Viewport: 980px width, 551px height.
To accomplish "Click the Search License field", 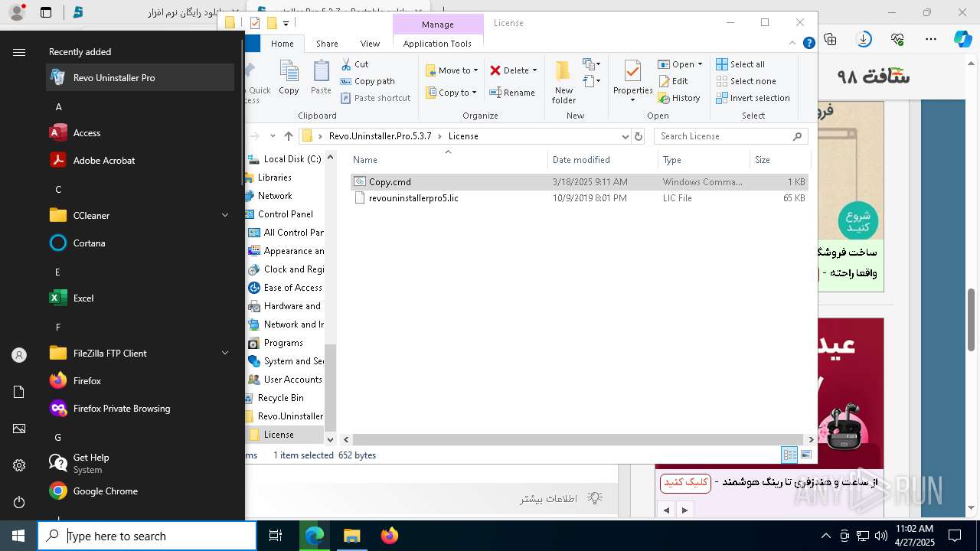I will click(731, 136).
